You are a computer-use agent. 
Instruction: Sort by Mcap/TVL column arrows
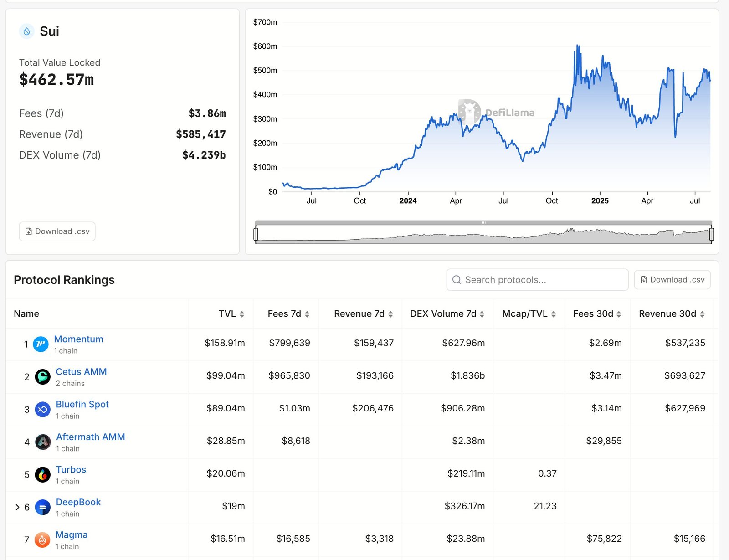pyautogui.click(x=554, y=314)
